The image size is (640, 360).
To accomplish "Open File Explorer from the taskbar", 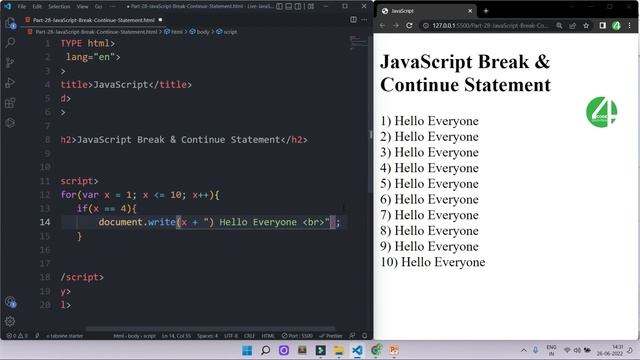I will 339,350.
